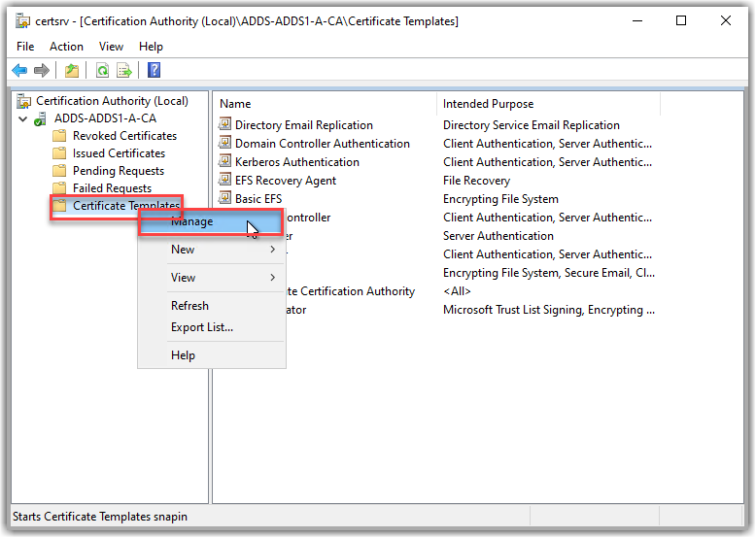Image resolution: width=756 pixels, height=538 pixels.
Task: Select Domain Controller Authentication template row
Action: point(323,144)
